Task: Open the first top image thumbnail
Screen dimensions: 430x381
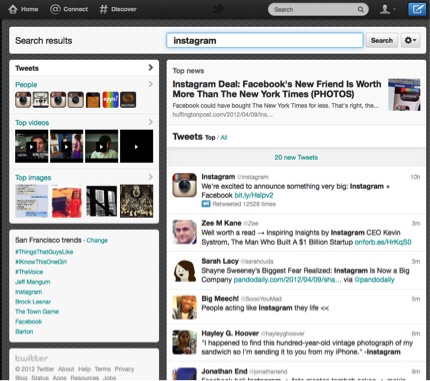Action: 32,201
